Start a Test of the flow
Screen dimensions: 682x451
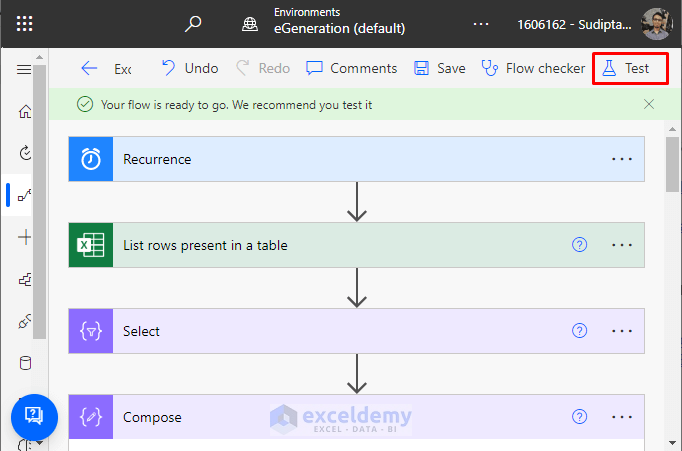[626, 68]
